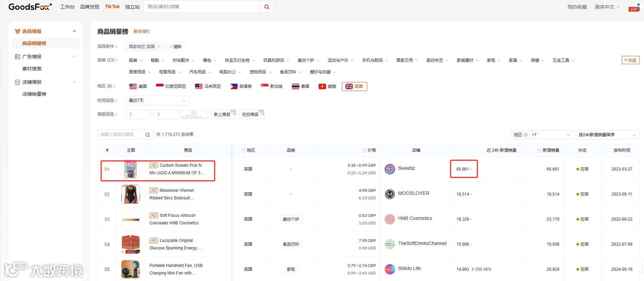Viewport: 644px width, 281px height.
Task: Collapse the 选品情报 sidebar section
Action: (x=74, y=31)
